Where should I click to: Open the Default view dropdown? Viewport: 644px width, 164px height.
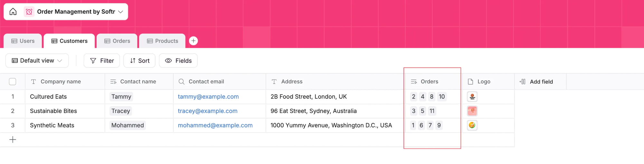click(37, 61)
